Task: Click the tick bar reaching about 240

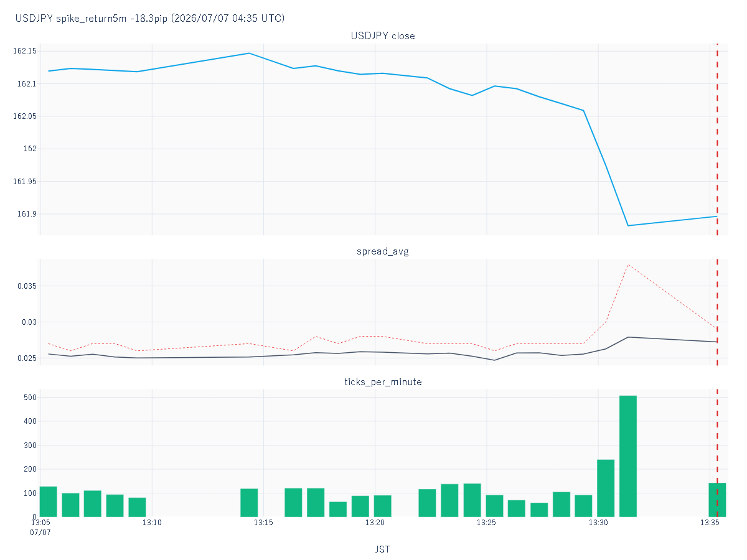Action: tap(606, 488)
